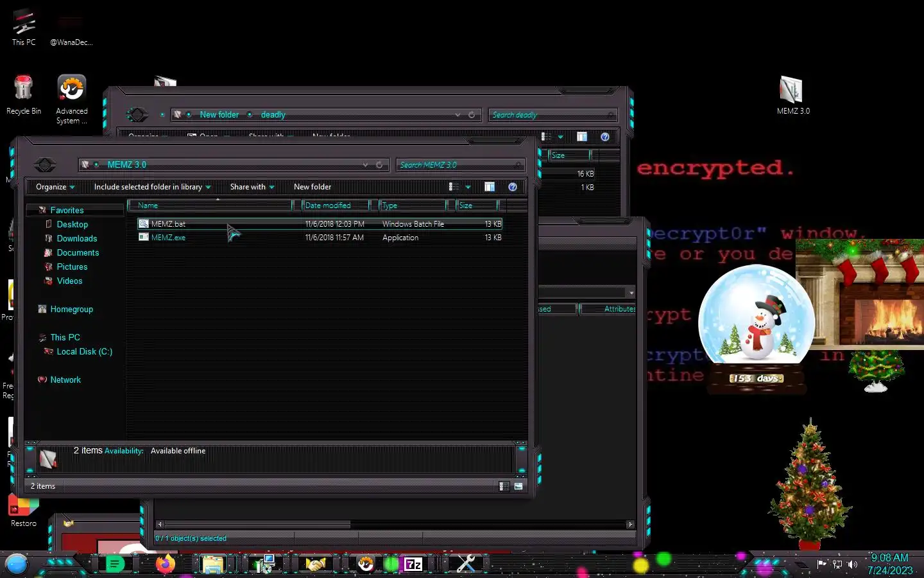Toggle the preview pane in MEMZ 3.0 window

[x=490, y=187]
